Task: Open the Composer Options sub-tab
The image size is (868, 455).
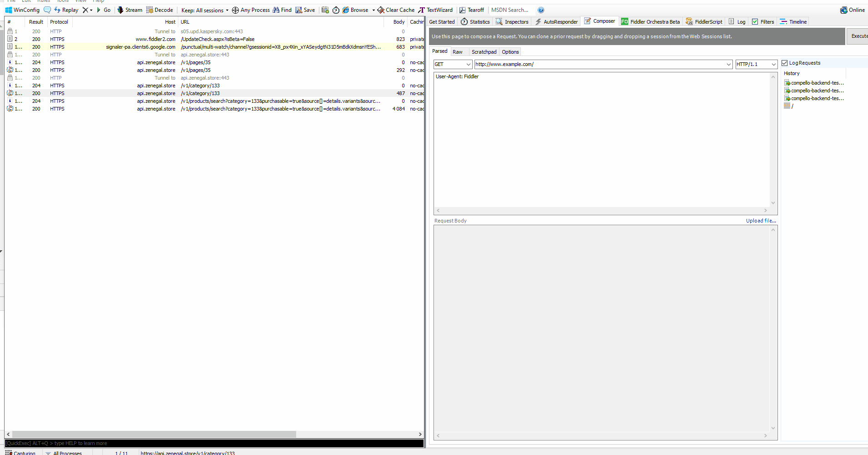Action: tap(510, 52)
